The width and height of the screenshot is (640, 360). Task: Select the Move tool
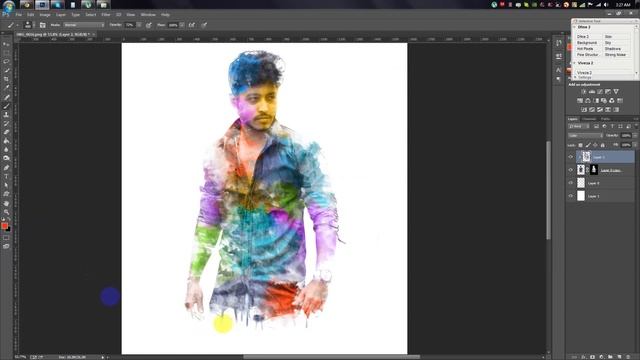[x=6, y=44]
